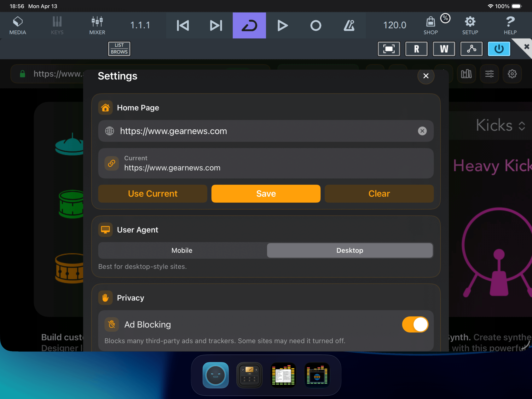Screen dimensions: 532x399
Task: Jump to the previous marker
Action: [183, 25]
